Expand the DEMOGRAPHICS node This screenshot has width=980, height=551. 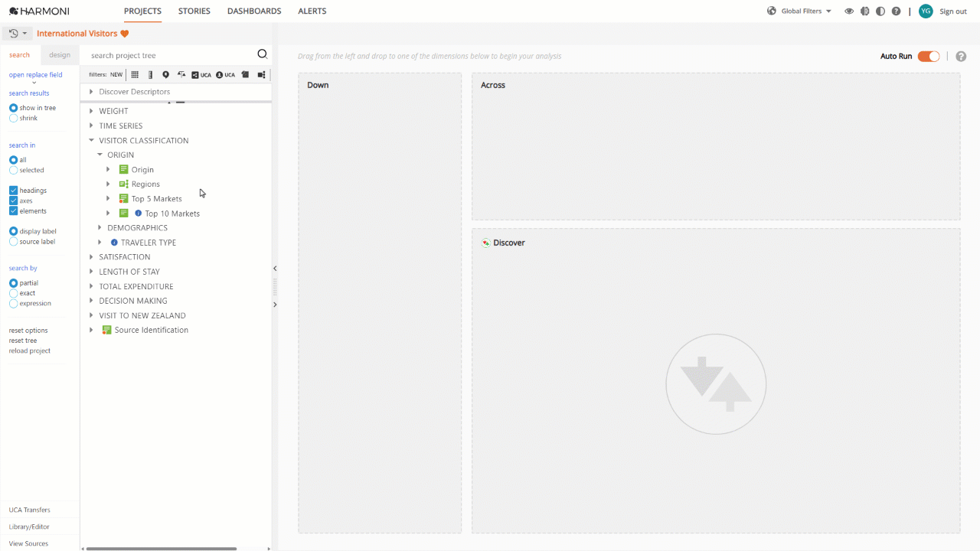(x=100, y=227)
